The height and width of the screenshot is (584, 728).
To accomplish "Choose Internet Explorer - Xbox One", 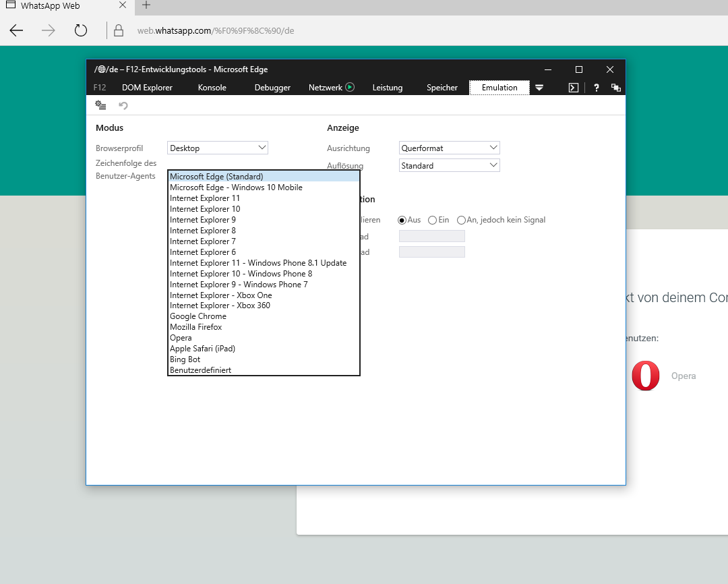I will coord(264,295).
